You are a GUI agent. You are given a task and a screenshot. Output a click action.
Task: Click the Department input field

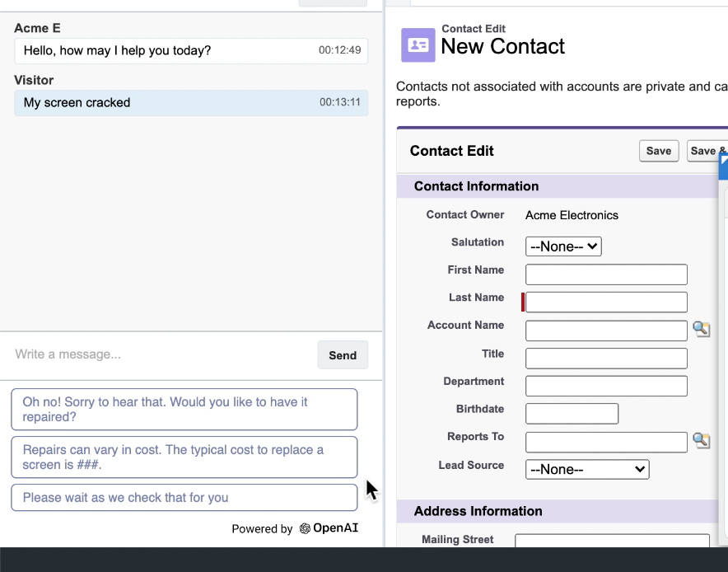tap(606, 386)
